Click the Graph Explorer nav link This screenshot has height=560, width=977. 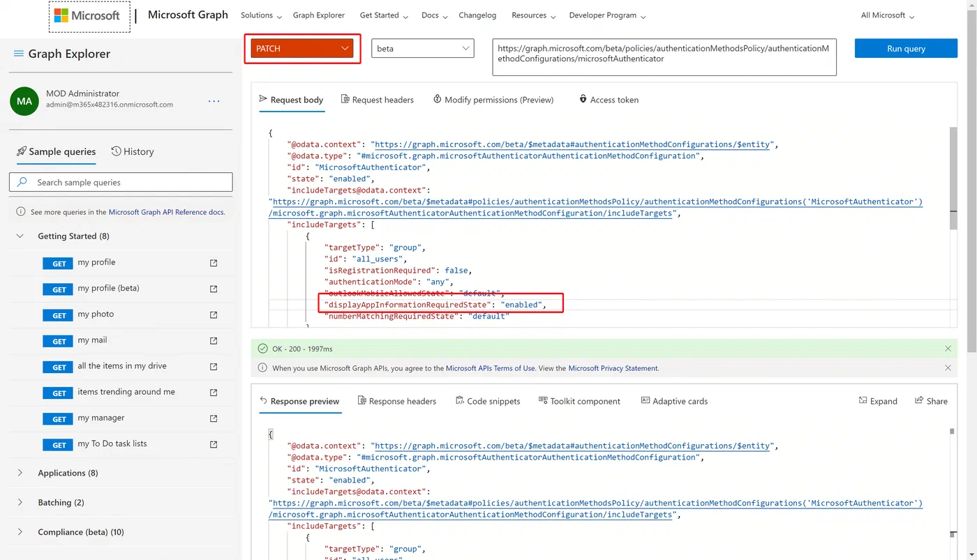pyautogui.click(x=319, y=15)
